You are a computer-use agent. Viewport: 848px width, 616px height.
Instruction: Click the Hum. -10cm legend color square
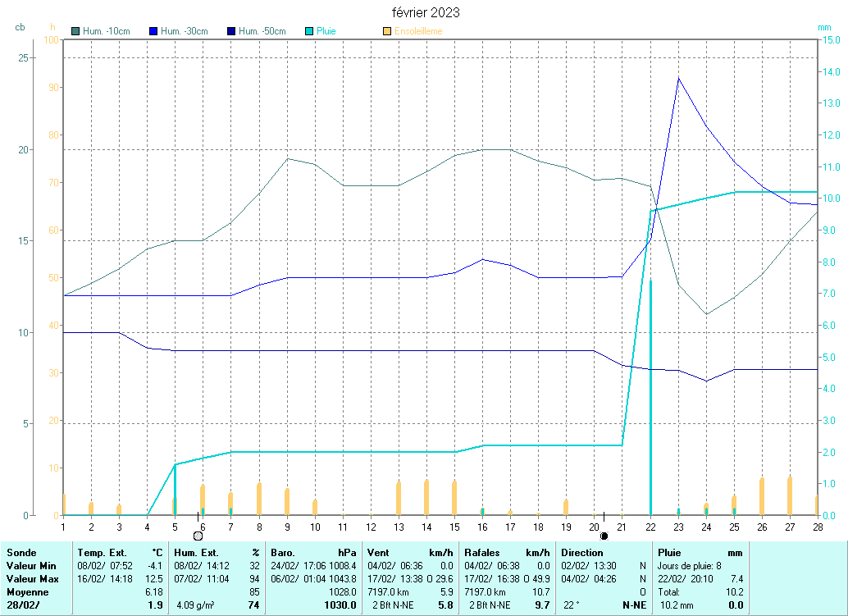point(76,32)
